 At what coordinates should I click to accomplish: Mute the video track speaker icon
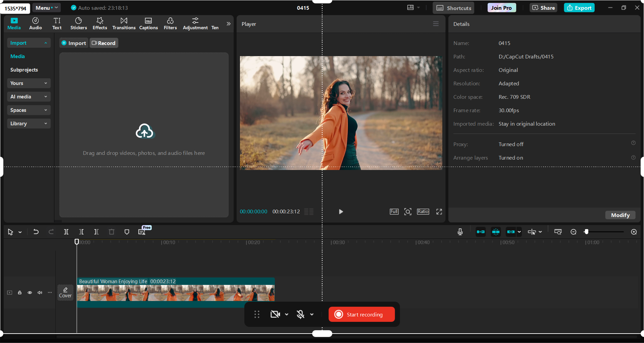point(40,293)
